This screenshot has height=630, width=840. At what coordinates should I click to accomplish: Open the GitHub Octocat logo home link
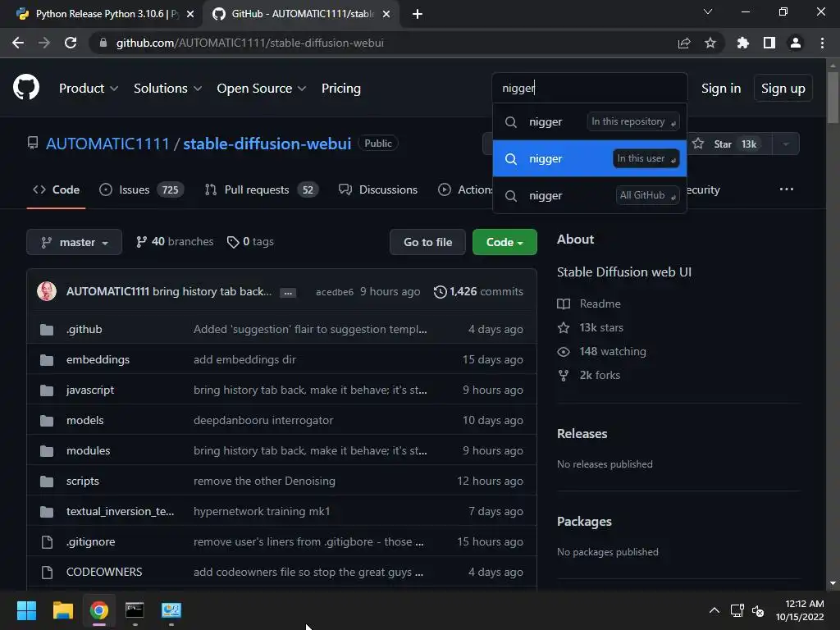pyautogui.click(x=26, y=88)
